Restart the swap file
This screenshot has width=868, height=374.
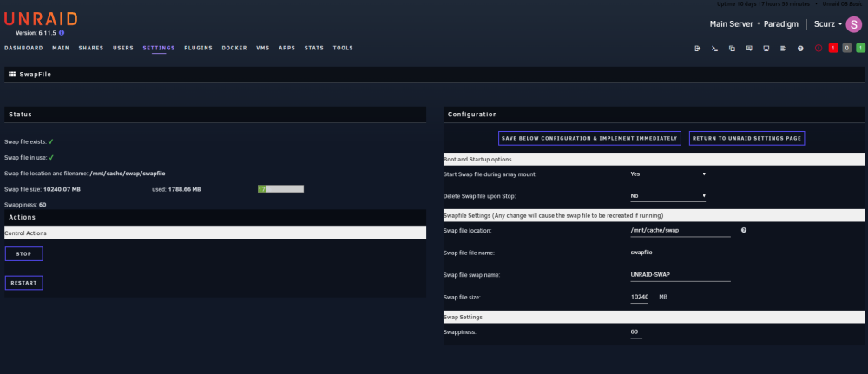point(23,283)
